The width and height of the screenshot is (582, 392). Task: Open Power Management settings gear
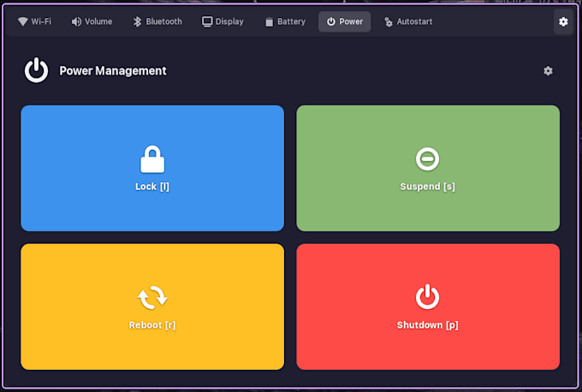pos(548,71)
